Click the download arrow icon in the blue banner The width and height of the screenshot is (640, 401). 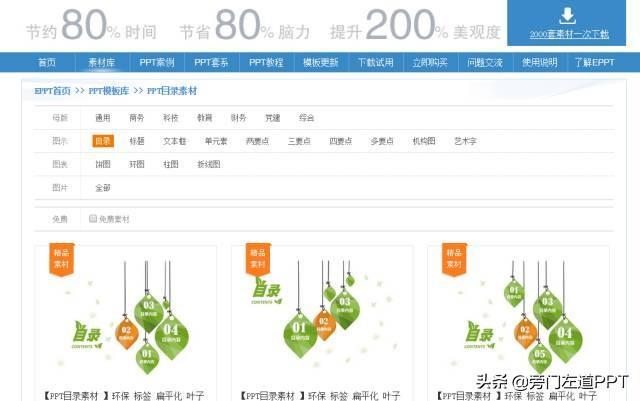tap(567, 16)
